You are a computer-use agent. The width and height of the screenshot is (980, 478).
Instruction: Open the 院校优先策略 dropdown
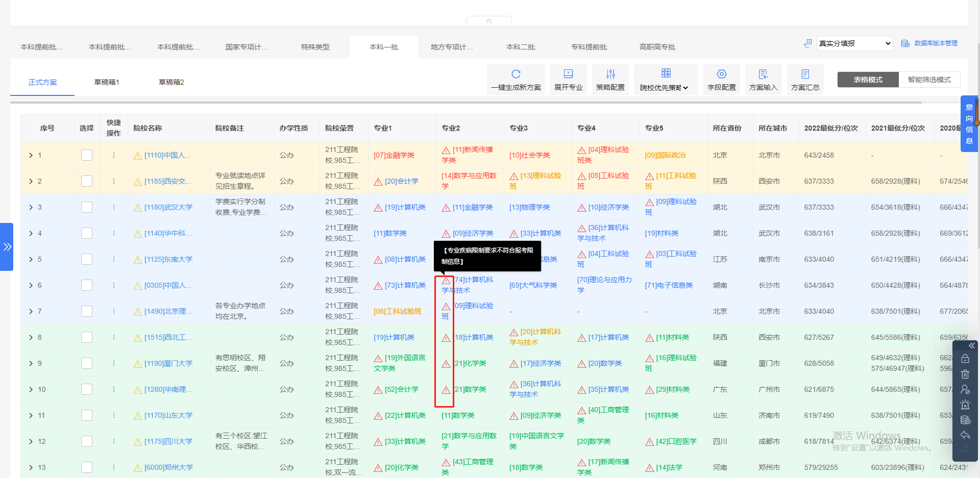pos(666,80)
